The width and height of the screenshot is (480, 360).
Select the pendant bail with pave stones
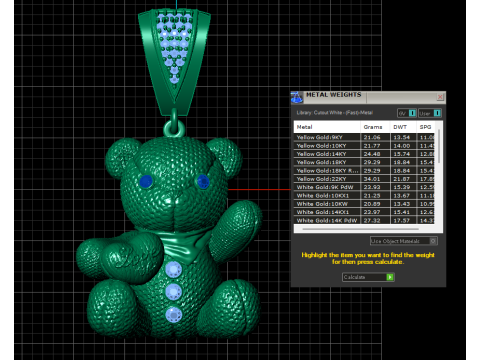[x=174, y=62]
